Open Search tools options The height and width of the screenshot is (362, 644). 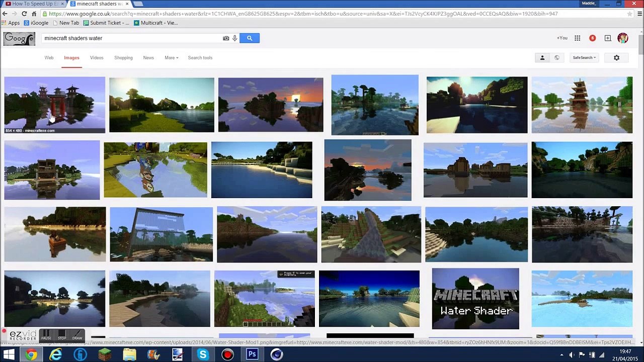click(x=200, y=58)
